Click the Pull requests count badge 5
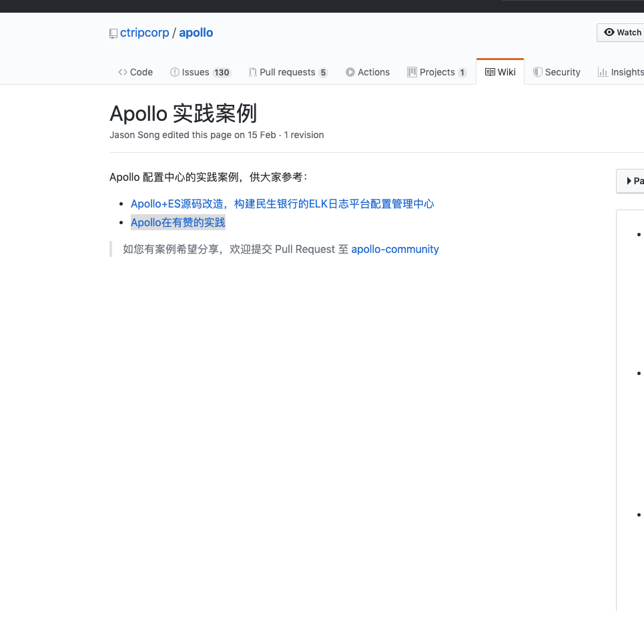This screenshot has height=644, width=644. [323, 73]
